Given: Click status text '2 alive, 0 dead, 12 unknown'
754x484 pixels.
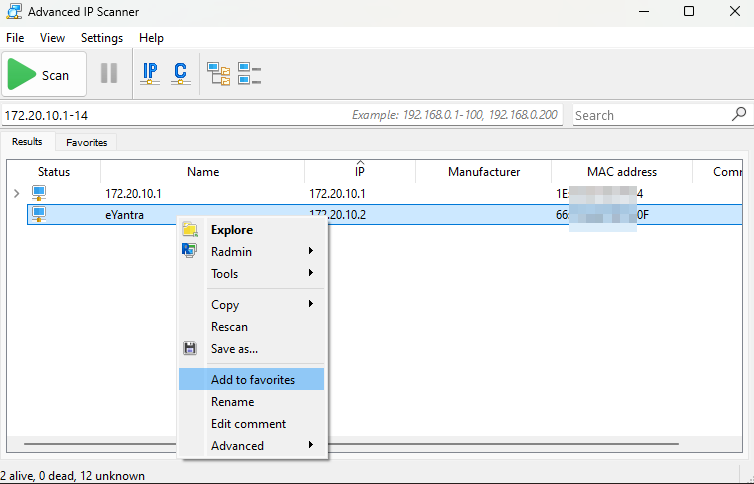Looking at the screenshot, I should click(x=73, y=476).
